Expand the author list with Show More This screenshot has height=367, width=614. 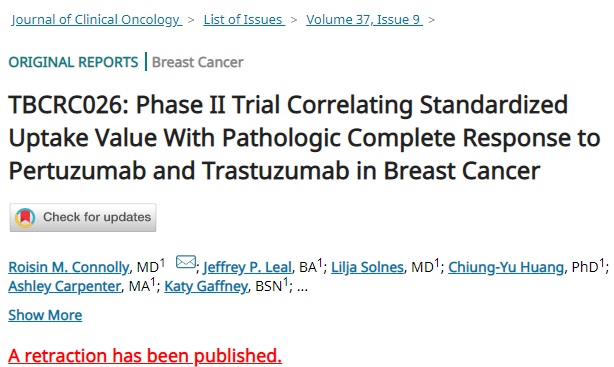[45, 315]
